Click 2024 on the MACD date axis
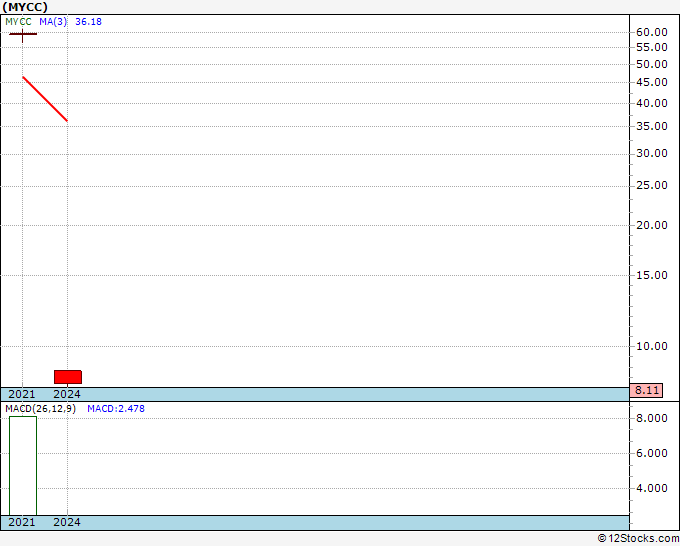The image size is (680, 546). (67, 522)
